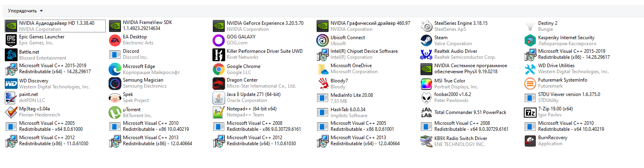644x168 pixels.
Task: Select the Futuremark SystemInfo icon
Action: click(530, 83)
